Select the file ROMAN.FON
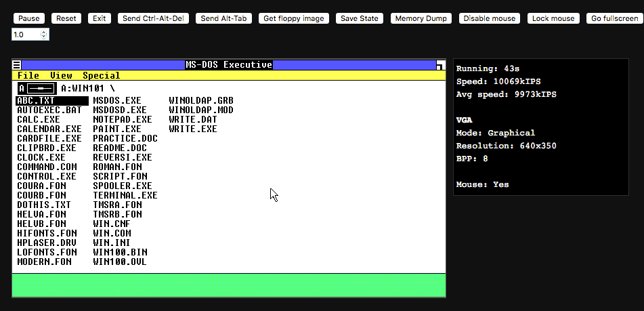Screen dimensions: 644x311 pos(117,167)
